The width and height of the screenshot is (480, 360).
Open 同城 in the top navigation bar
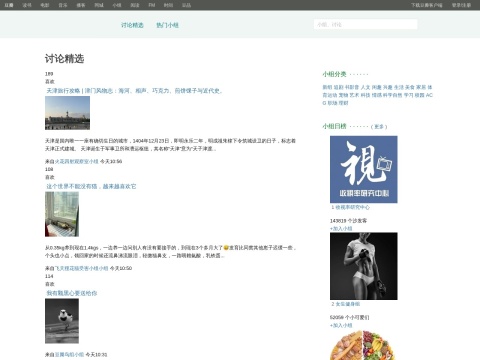tap(99, 5)
